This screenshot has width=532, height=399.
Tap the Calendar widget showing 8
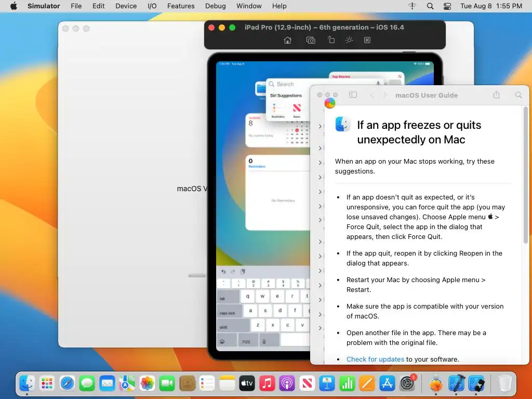277,130
